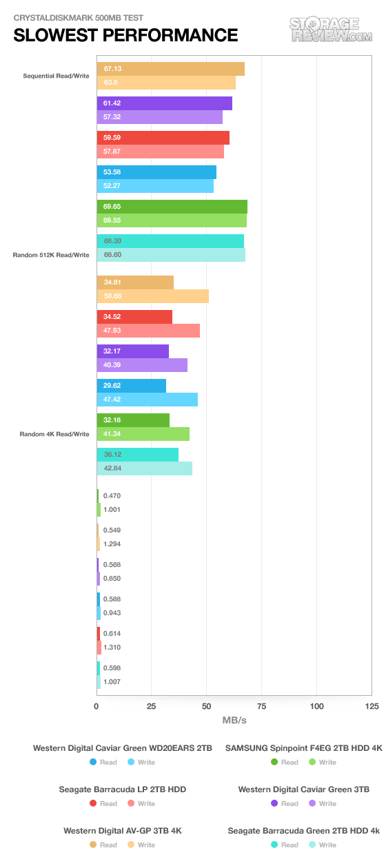The height and width of the screenshot is (868, 386).
Task: Click the orange Read dot under AV-GP 3TB
Action: 94,845
